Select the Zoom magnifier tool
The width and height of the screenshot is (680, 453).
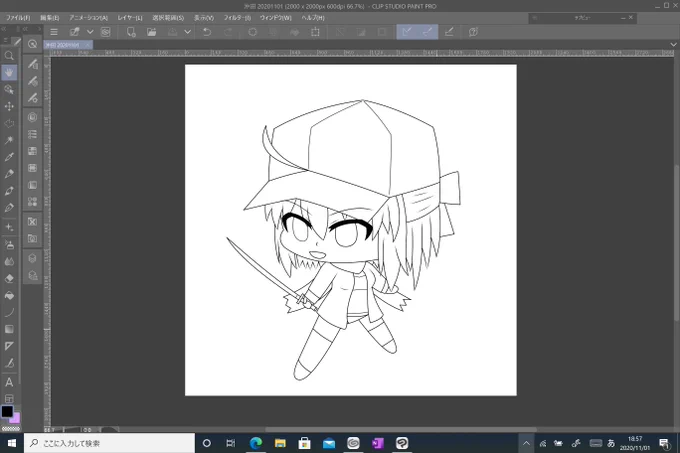[9, 55]
